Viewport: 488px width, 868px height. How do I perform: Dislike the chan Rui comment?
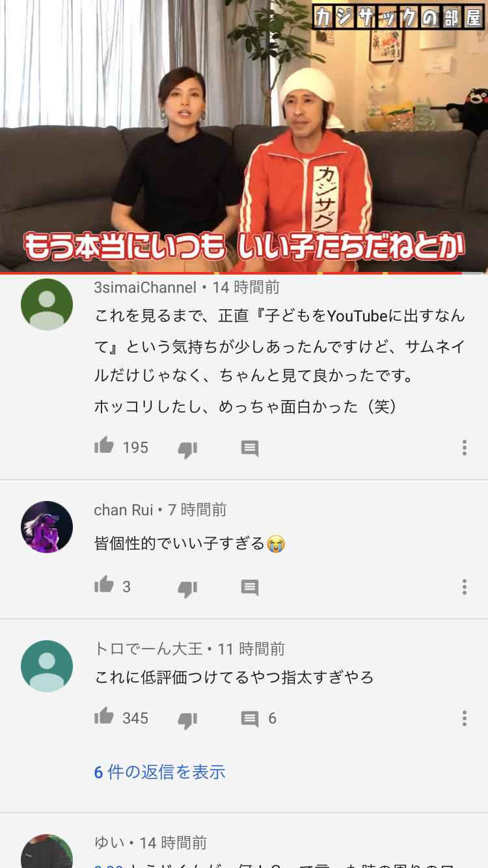[187, 588]
